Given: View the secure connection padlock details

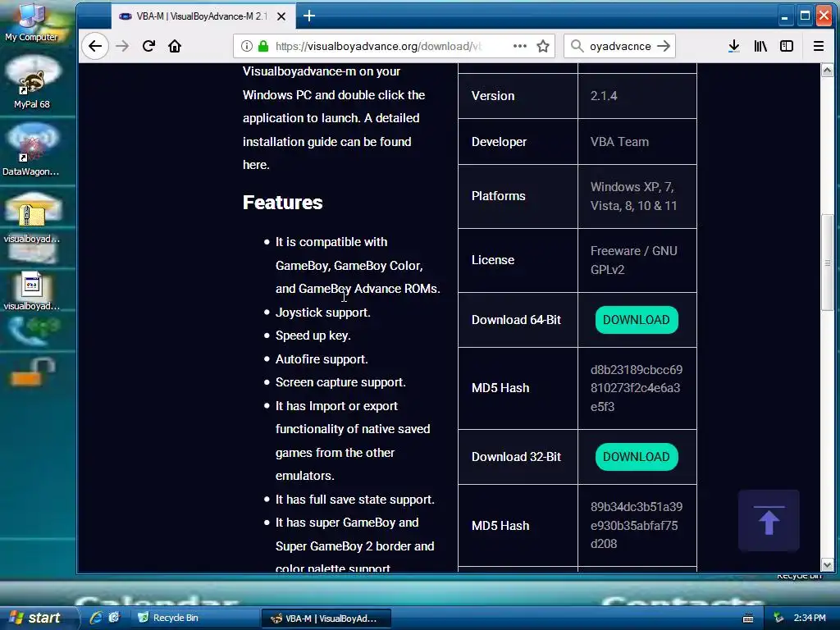Looking at the screenshot, I should [x=263, y=46].
